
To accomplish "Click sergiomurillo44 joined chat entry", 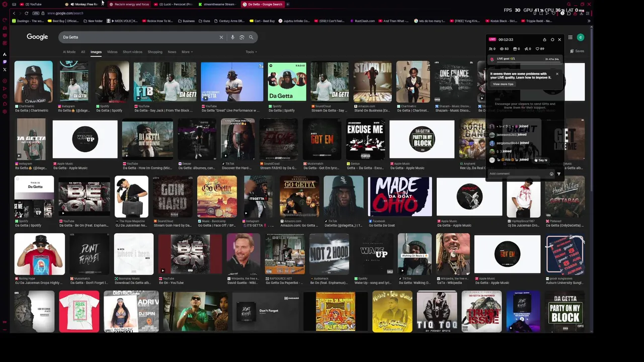I will coord(509,143).
